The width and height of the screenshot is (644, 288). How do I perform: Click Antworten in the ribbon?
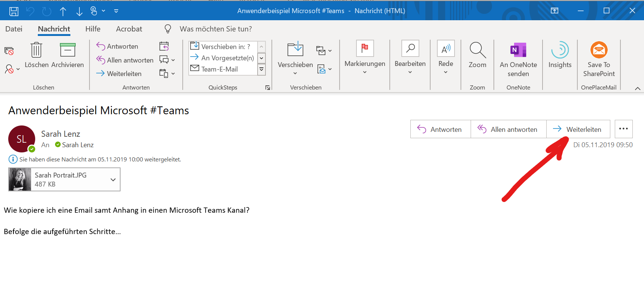[x=117, y=46]
